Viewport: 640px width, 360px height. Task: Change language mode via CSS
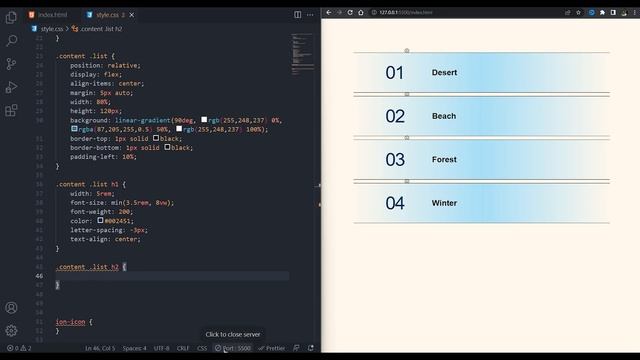(x=202, y=348)
